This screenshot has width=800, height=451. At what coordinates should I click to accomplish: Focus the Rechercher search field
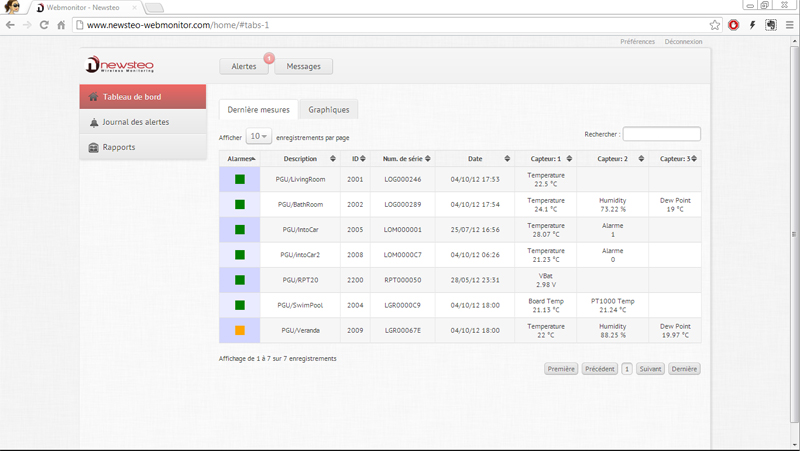(662, 134)
